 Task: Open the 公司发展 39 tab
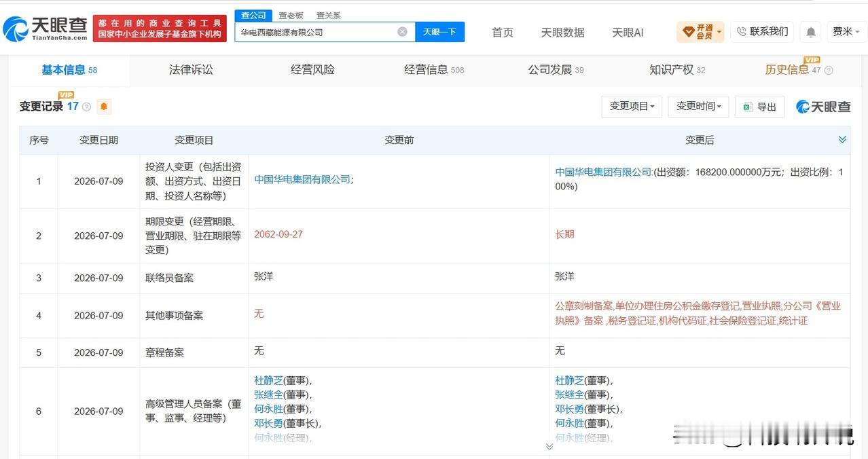coord(556,70)
